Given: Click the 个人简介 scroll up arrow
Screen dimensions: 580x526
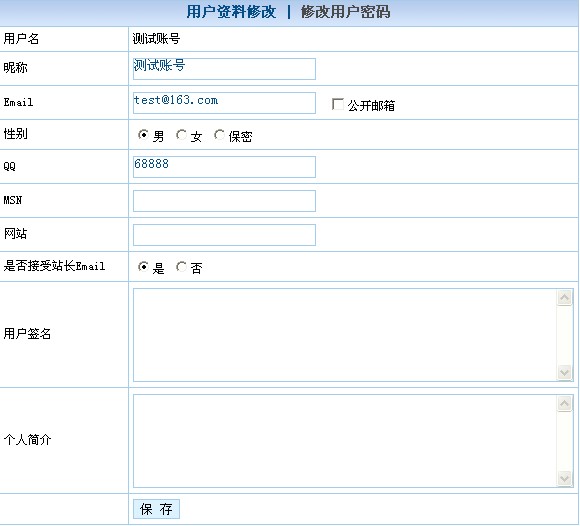Looking at the screenshot, I should click(x=564, y=404).
